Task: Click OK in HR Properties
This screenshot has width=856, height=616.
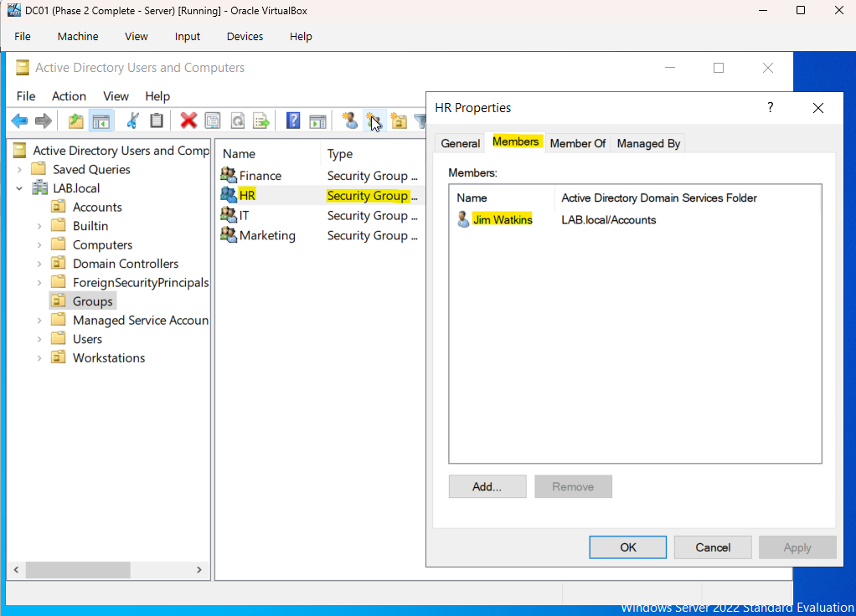Action: [627, 547]
